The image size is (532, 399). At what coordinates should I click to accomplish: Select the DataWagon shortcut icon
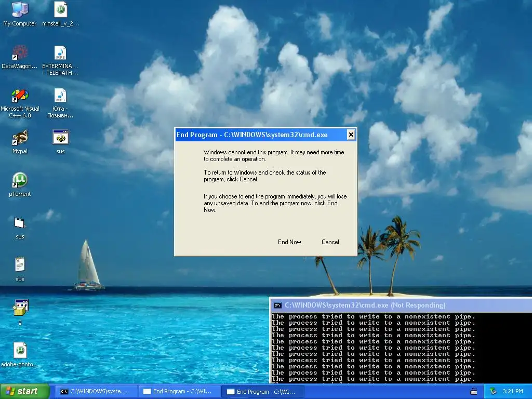coord(20,57)
